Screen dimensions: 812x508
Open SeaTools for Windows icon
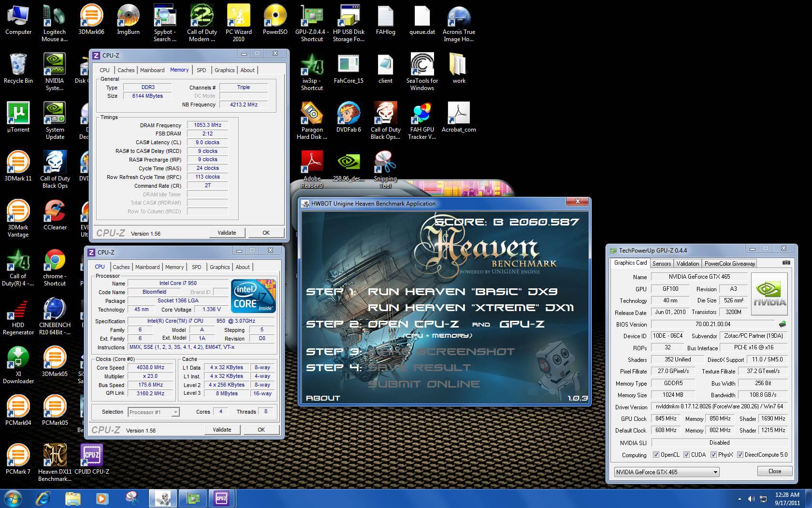[x=422, y=72]
